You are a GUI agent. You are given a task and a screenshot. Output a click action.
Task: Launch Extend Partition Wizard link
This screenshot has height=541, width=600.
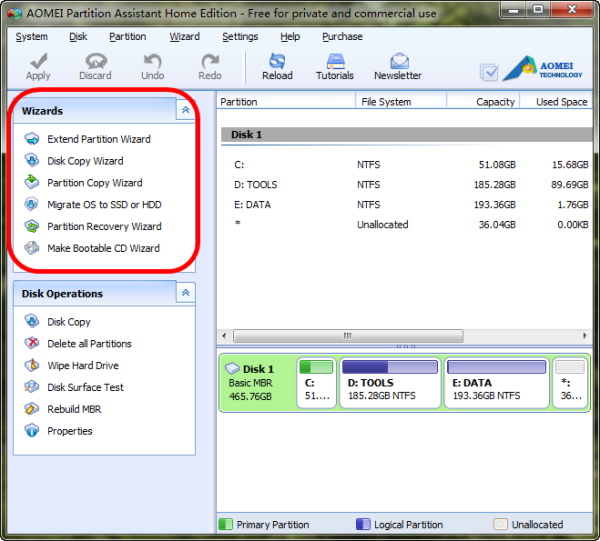[99, 139]
